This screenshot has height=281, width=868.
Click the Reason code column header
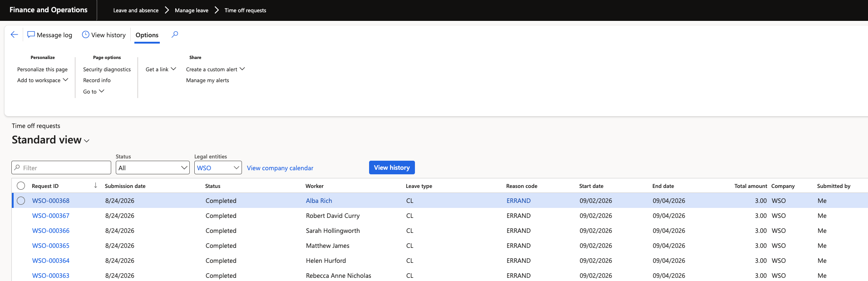click(522, 186)
